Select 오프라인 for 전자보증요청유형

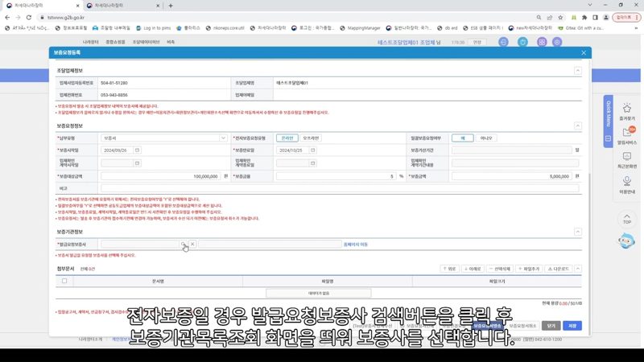point(311,138)
